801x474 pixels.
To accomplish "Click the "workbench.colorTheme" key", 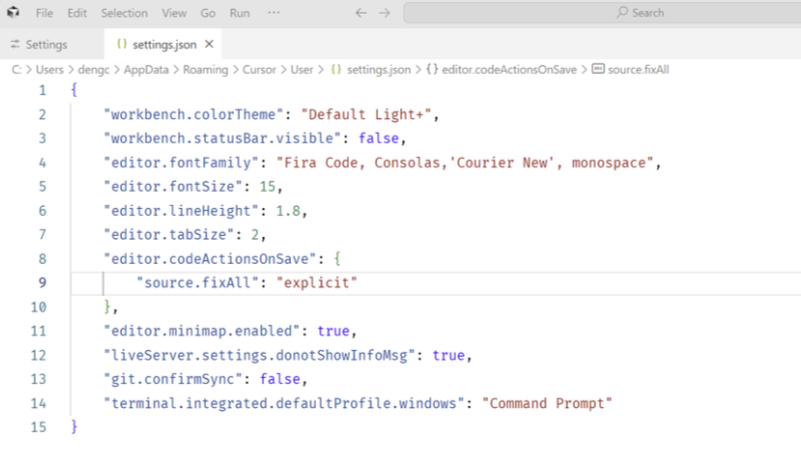I will 194,114.
